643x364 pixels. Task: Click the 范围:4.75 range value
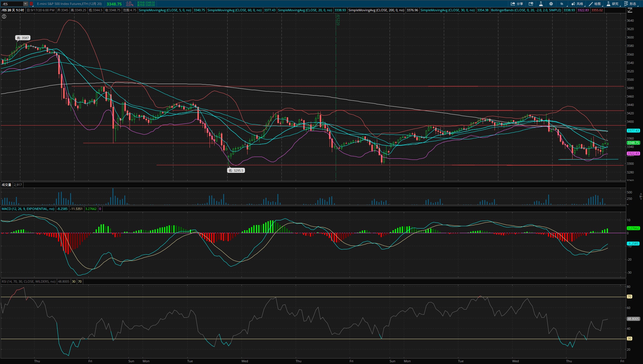tap(129, 10)
